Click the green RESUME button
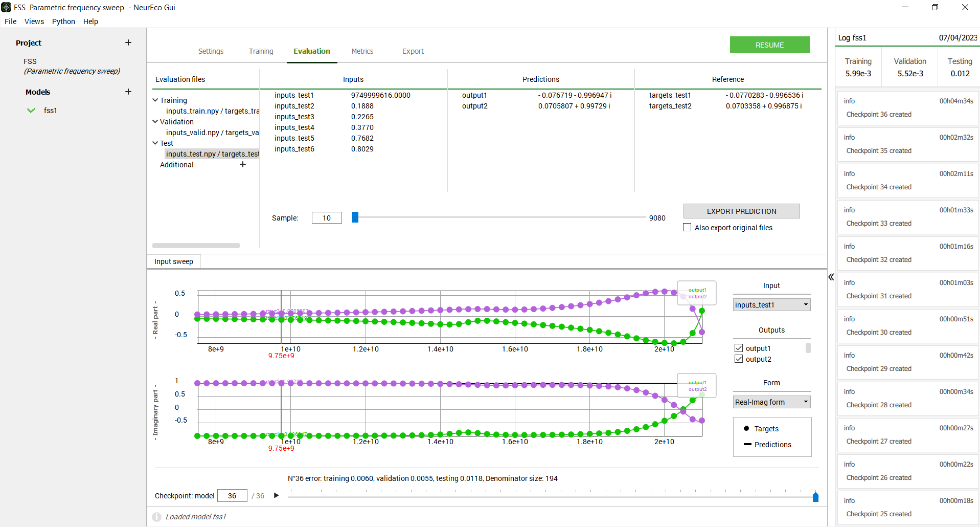The image size is (980, 527). click(x=769, y=45)
